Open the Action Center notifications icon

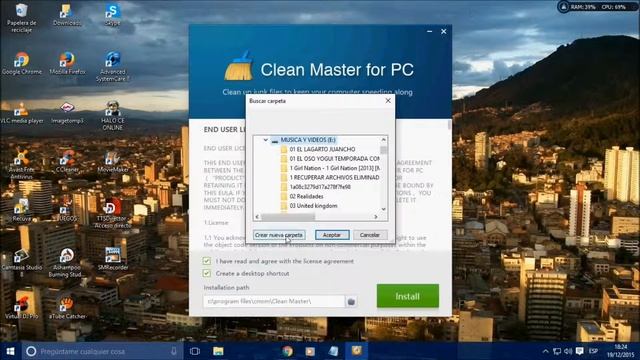[580, 351]
